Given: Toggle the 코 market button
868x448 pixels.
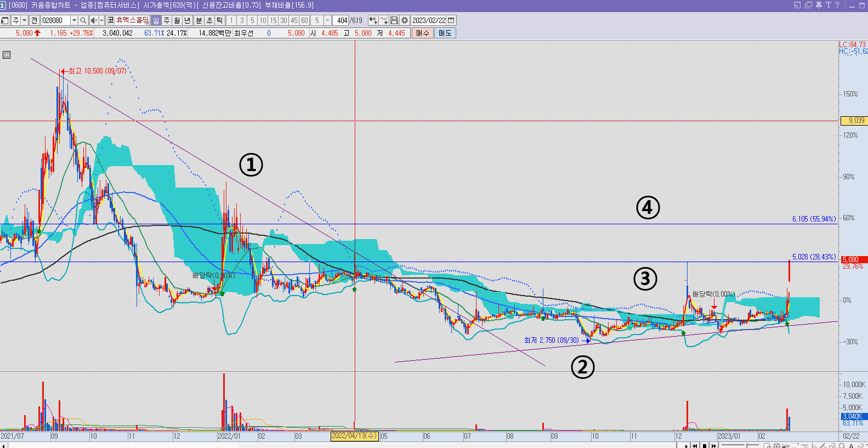Looking at the screenshot, I should coord(110,20).
